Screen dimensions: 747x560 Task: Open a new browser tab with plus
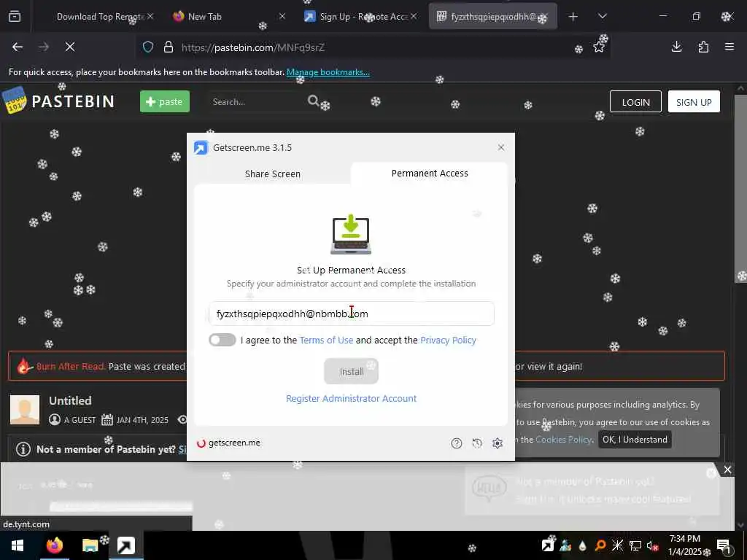573,17
